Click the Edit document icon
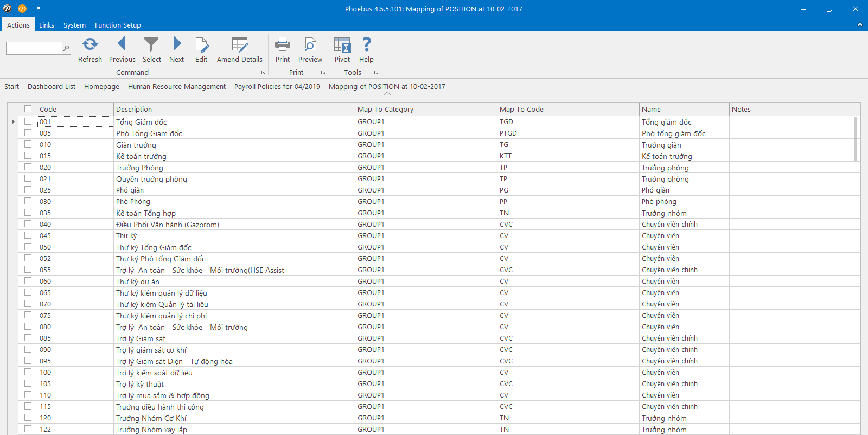This screenshot has height=435, width=868. [201, 44]
